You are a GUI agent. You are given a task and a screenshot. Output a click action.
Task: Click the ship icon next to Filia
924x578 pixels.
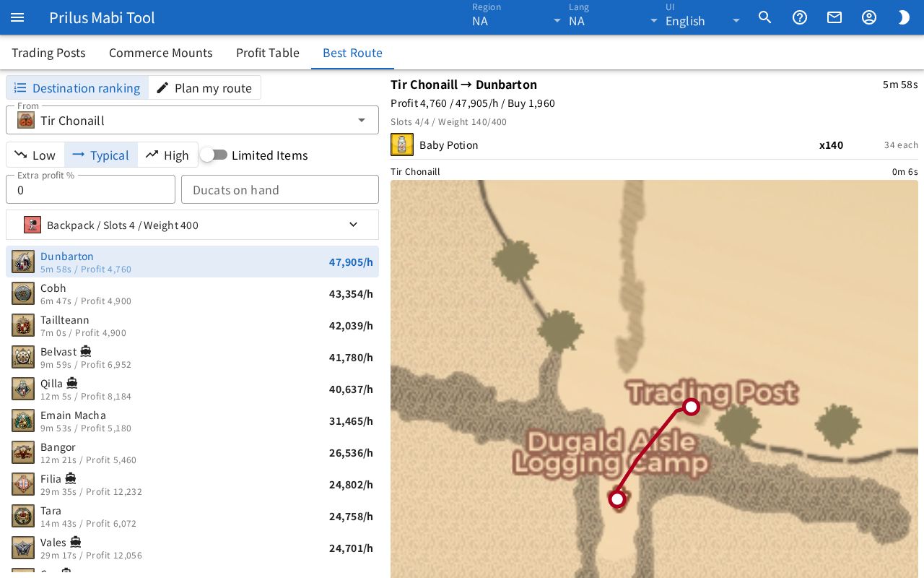[x=71, y=478]
